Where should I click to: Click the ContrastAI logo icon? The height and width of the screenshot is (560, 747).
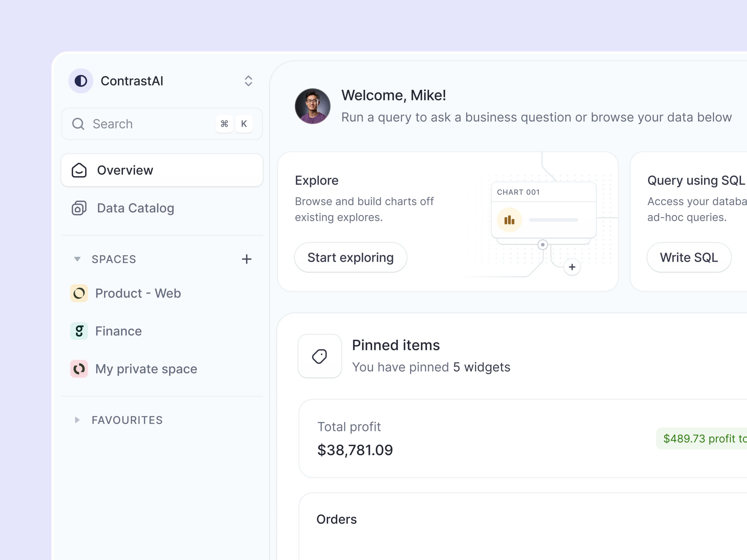tap(81, 81)
